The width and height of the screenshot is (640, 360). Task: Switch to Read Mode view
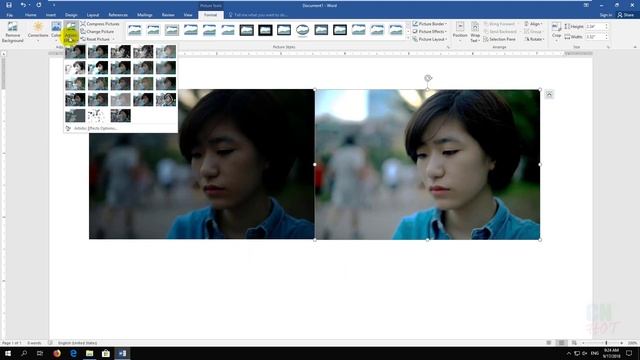549,343
